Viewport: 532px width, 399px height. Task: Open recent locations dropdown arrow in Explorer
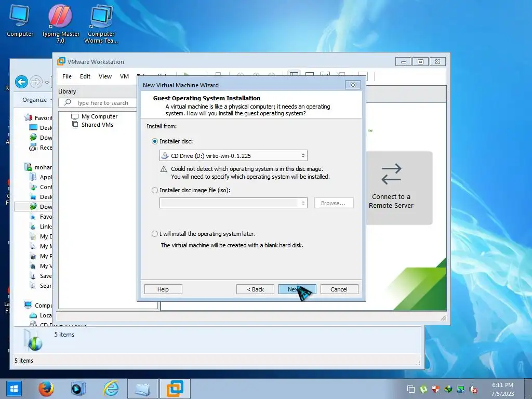point(47,83)
